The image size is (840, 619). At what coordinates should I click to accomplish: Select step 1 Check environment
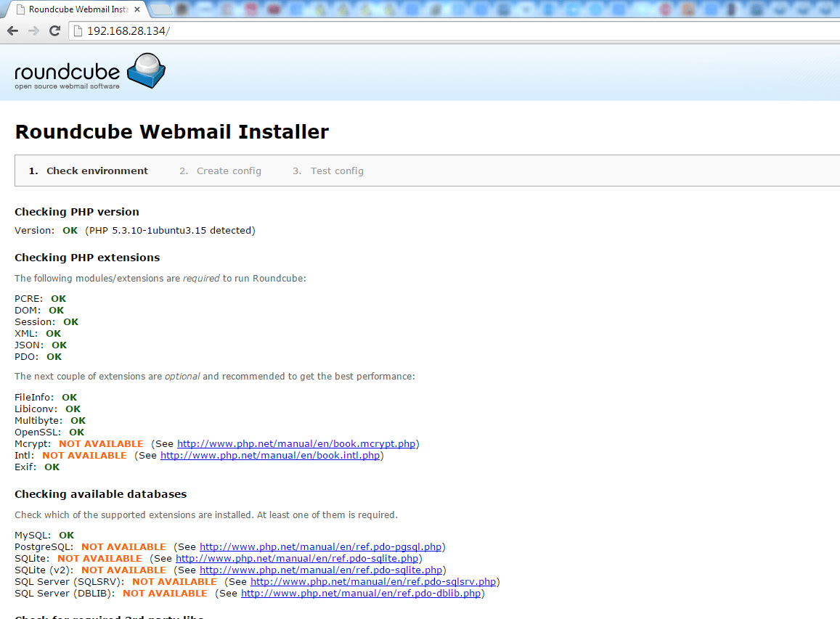[89, 171]
